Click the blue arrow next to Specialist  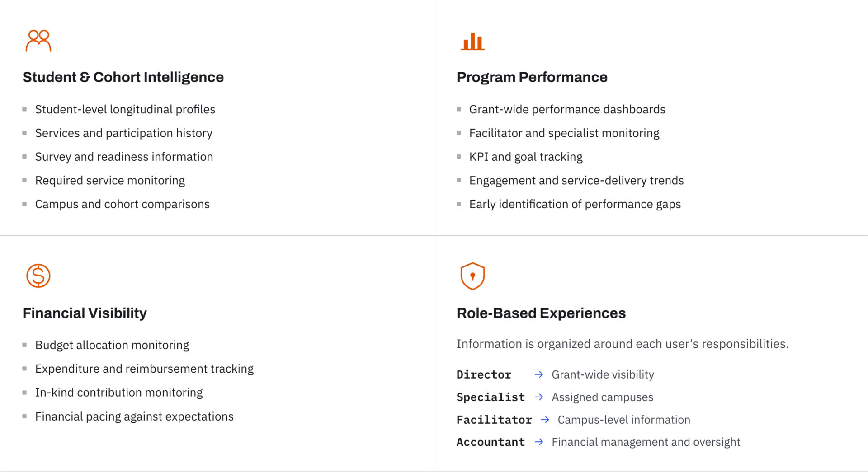pyautogui.click(x=538, y=397)
